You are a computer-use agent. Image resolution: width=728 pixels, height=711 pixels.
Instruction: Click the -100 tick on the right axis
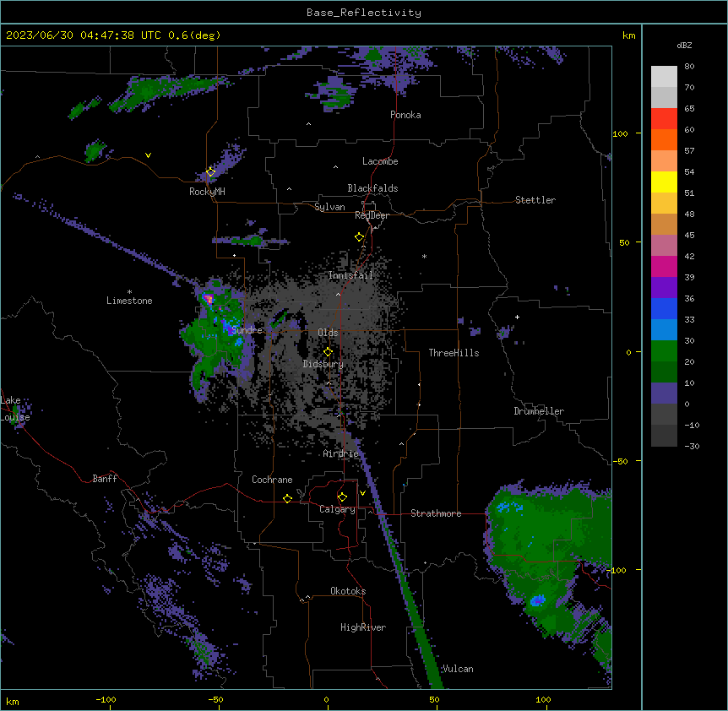(x=618, y=570)
